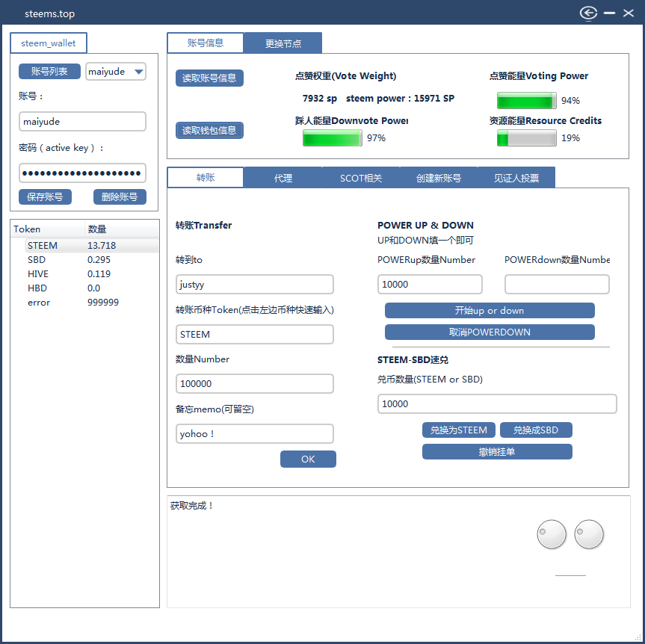Select the error token row
Viewport: 645px width, 644px height.
click(x=92, y=303)
